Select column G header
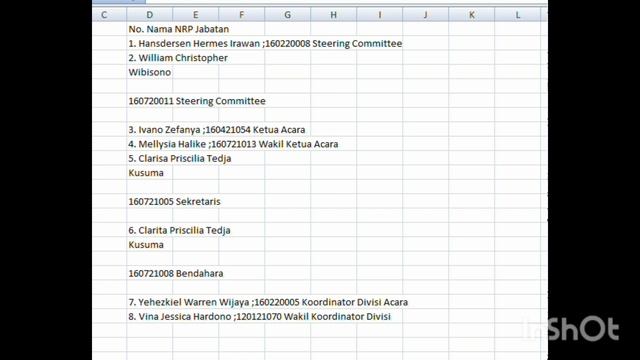640x360 pixels. point(288,15)
